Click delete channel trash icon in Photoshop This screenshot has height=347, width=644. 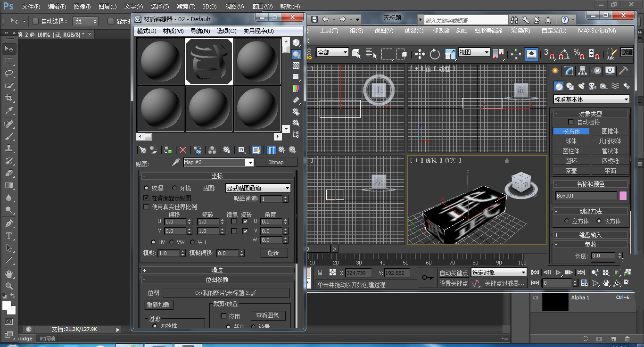(627, 339)
